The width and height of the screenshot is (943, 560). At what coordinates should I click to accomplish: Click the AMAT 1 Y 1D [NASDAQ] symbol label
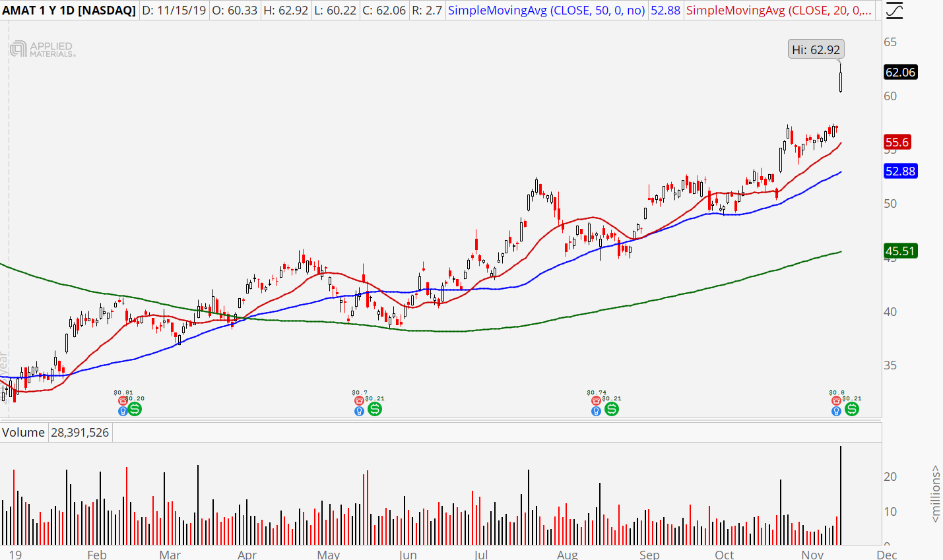(69, 11)
